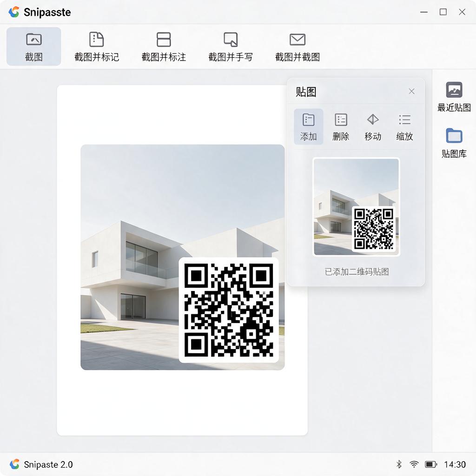
Task: Activate the 截图并手写 tool
Action: click(231, 46)
